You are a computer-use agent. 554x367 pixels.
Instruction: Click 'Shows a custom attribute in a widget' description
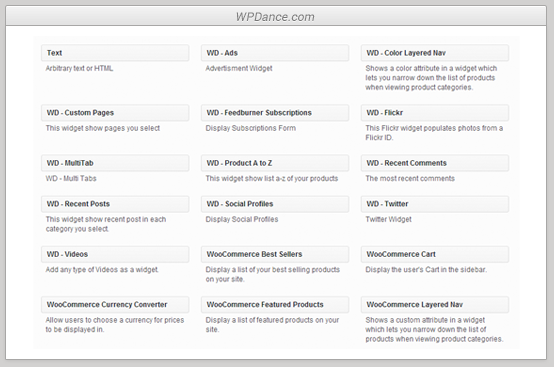coord(434,330)
